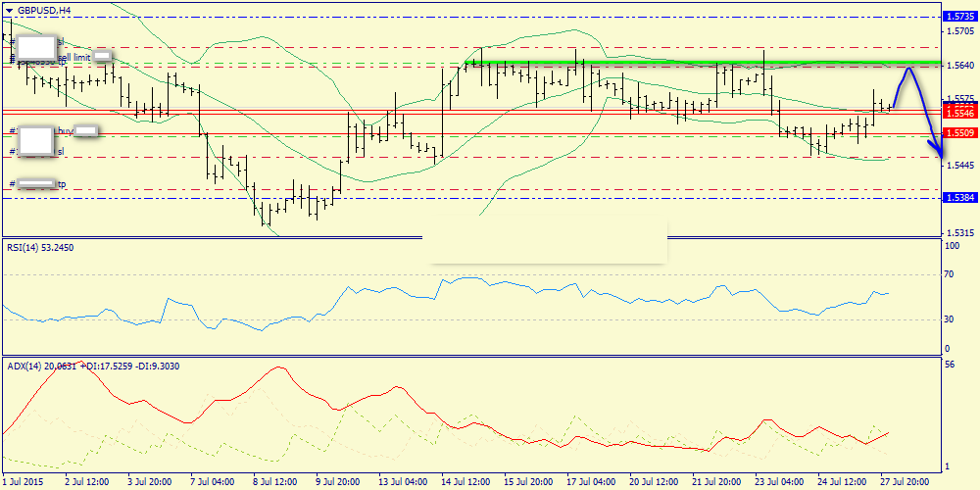Click the red ADX line peak
This screenshot has width=980, height=490.
click(282, 368)
